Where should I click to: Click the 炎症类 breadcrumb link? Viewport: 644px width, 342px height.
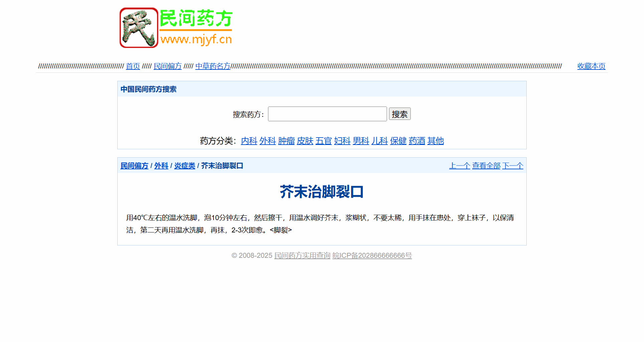tap(184, 166)
